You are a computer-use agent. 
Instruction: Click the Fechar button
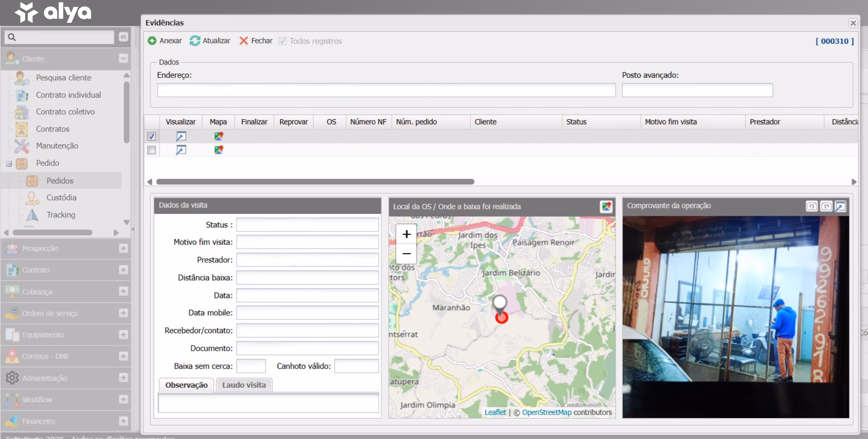pos(256,41)
